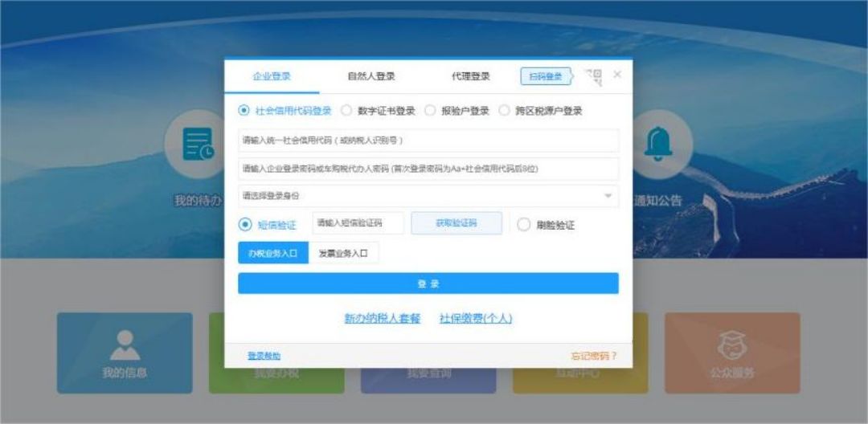Focus the 企业登录密码 input field
Screen dimensions: 868x424
click(428, 169)
